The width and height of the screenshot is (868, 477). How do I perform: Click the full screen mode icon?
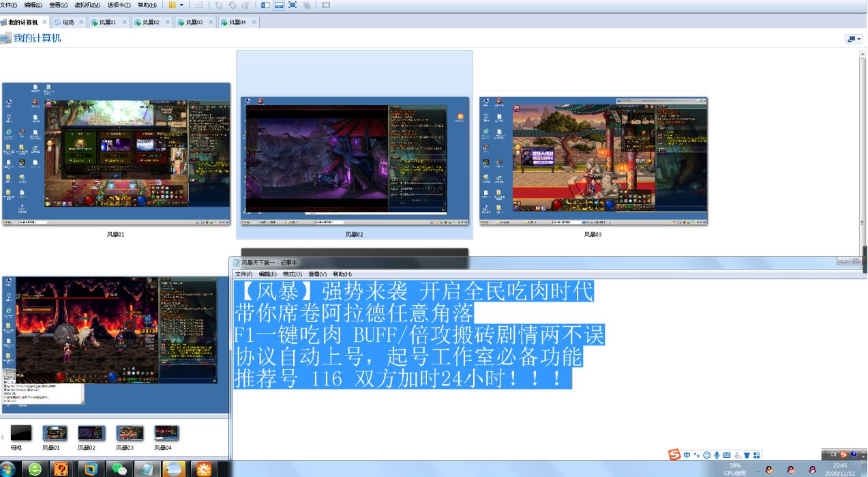tap(293, 5)
